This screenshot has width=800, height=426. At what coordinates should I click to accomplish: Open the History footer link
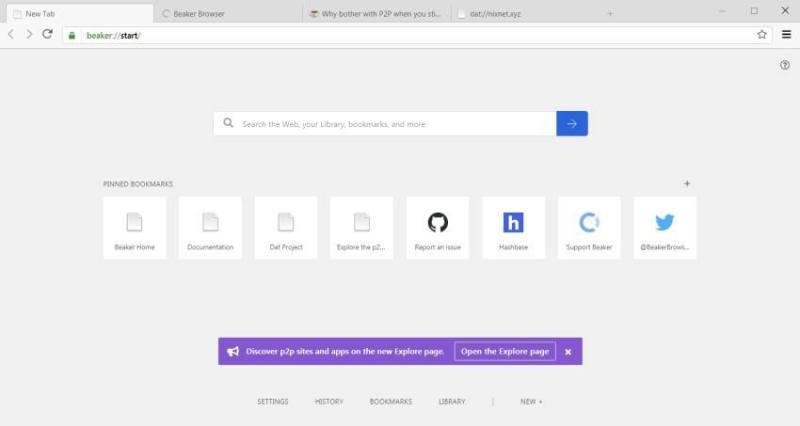click(x=329, y=402)
